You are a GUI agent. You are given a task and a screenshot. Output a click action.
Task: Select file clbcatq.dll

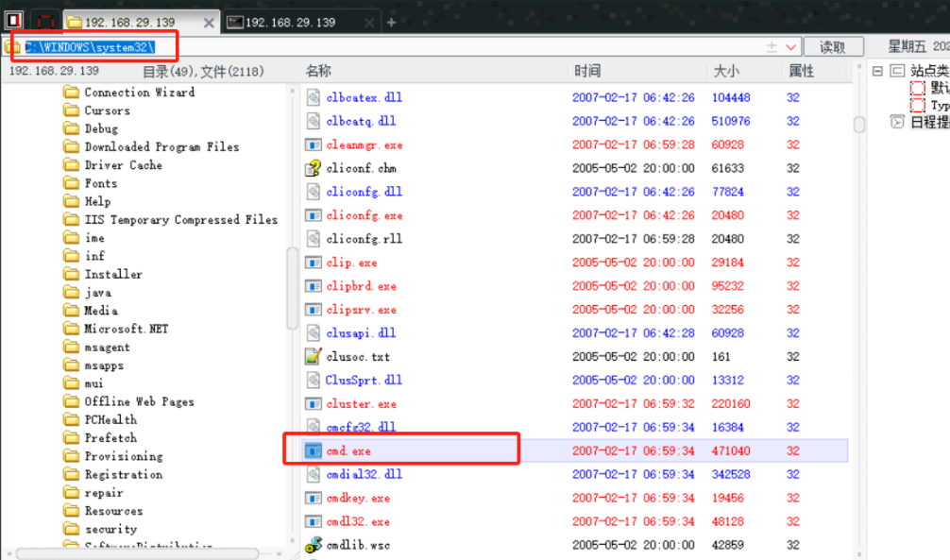pos(361,121)
